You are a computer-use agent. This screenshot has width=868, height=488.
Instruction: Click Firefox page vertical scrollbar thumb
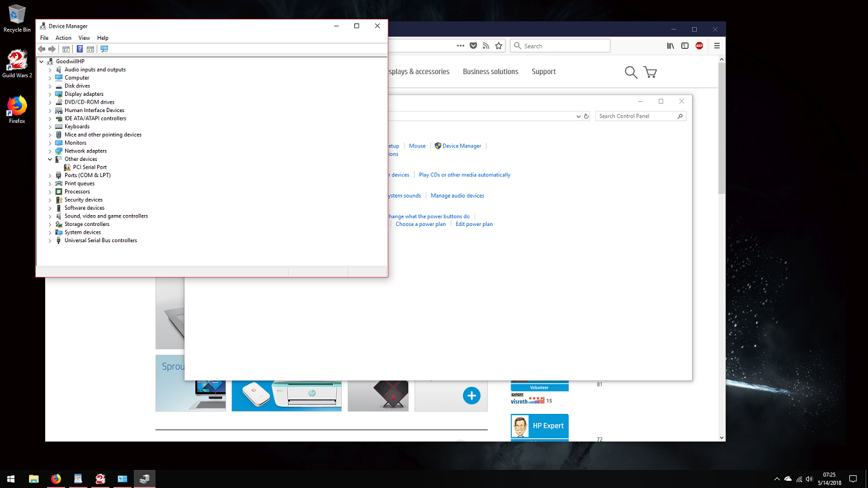pyautogui.click(x=722, y=127)
